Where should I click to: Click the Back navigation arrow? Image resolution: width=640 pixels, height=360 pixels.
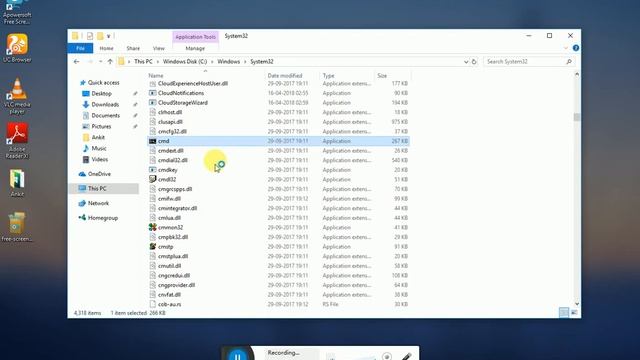[76, 62]
